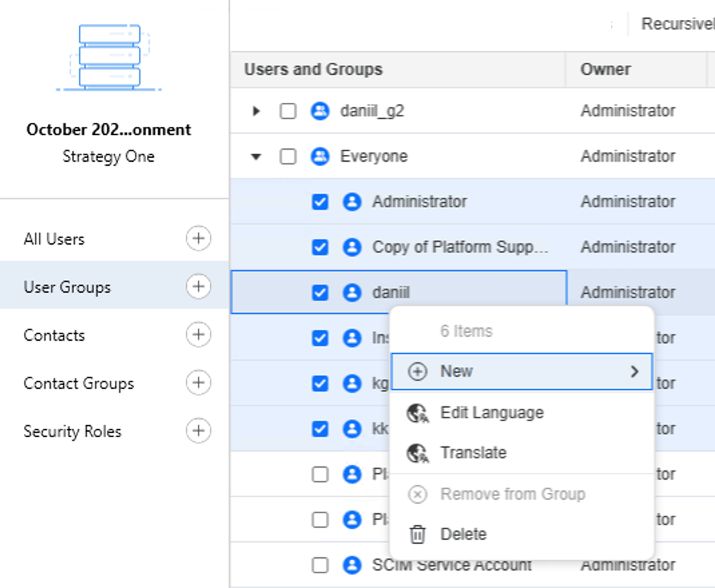The image size is (715, 588).
Task: Uncheck Copy of Platform Supp checkbox
Action: pyautogui.click(x=320, y=247)
